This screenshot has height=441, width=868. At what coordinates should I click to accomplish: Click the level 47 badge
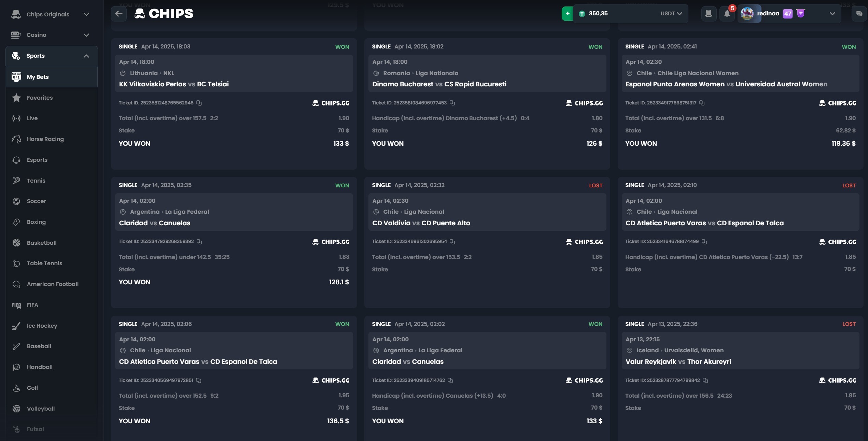tap(787, 14)
